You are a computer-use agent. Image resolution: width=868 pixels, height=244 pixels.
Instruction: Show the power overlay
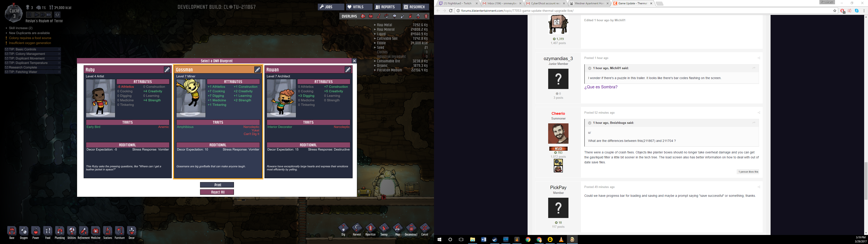(371, 16)
